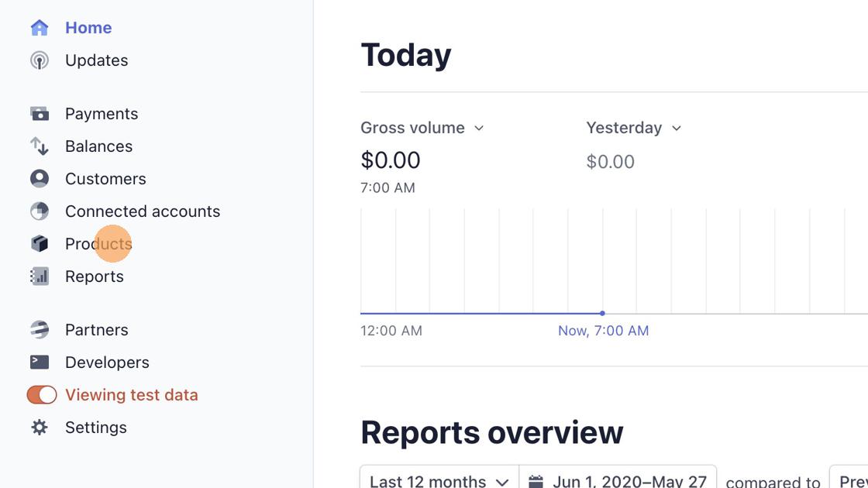Click the Home house icon

point(40,28)
